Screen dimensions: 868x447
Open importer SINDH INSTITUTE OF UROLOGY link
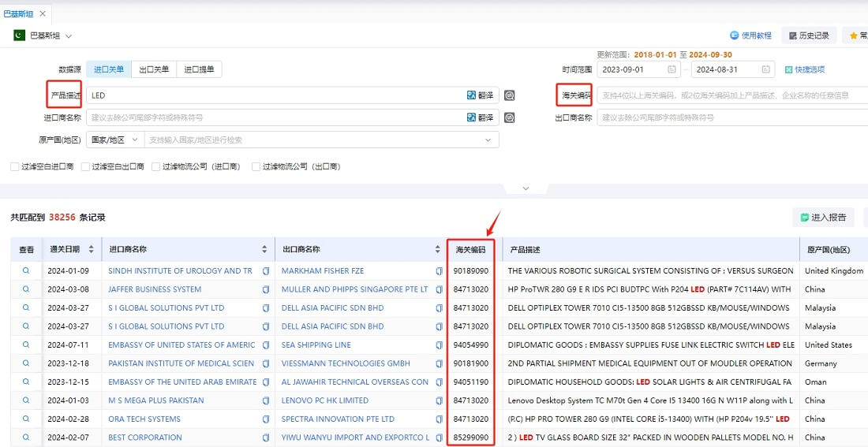[180, 270]
